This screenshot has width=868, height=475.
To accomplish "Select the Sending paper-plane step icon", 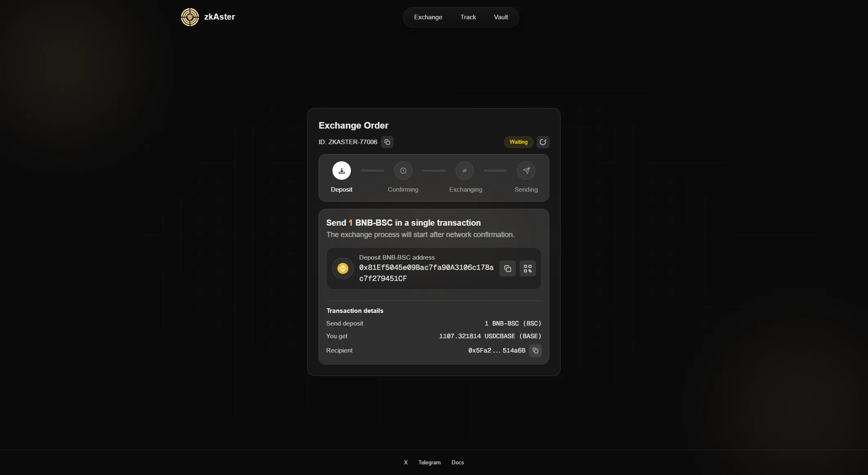I will pos(526,171).
